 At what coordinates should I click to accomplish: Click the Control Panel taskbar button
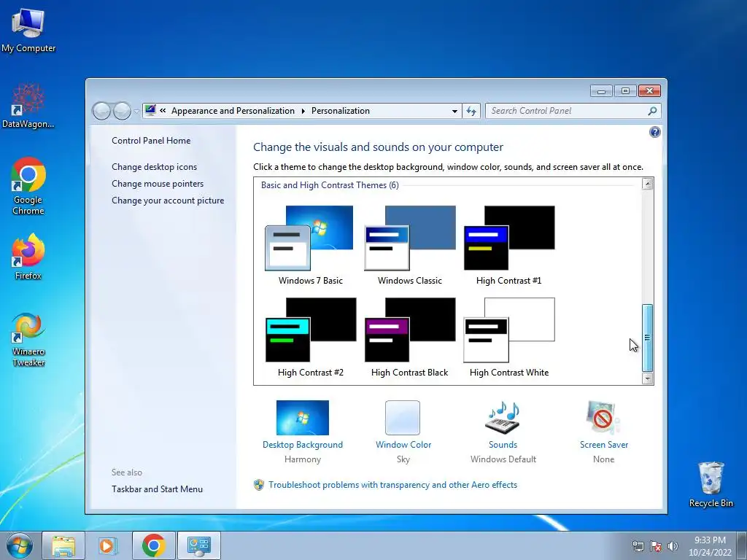[199, 545]
